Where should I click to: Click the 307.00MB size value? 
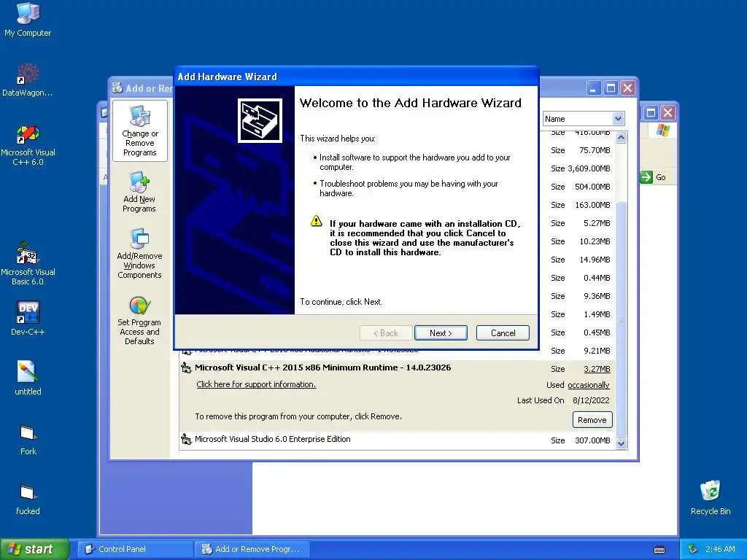[x=592, y=440]
